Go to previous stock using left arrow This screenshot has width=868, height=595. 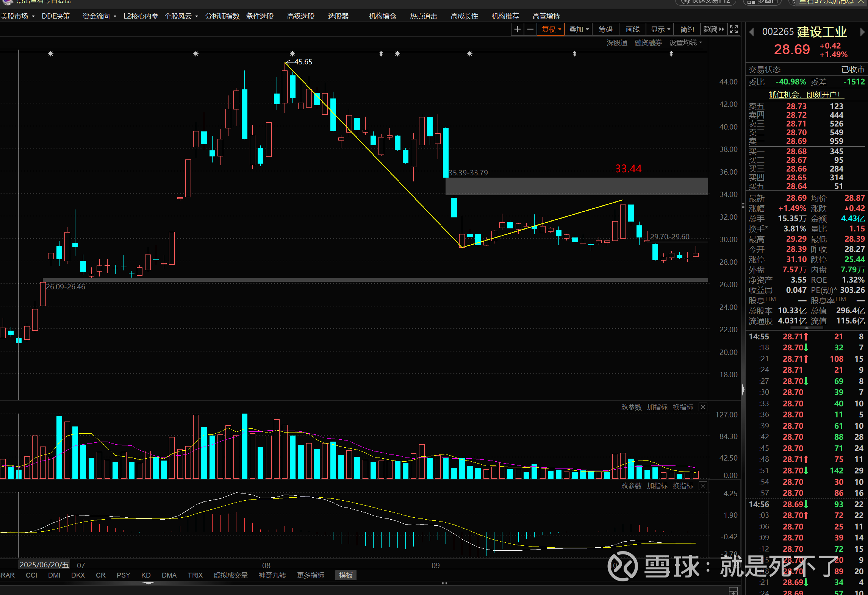752,32
